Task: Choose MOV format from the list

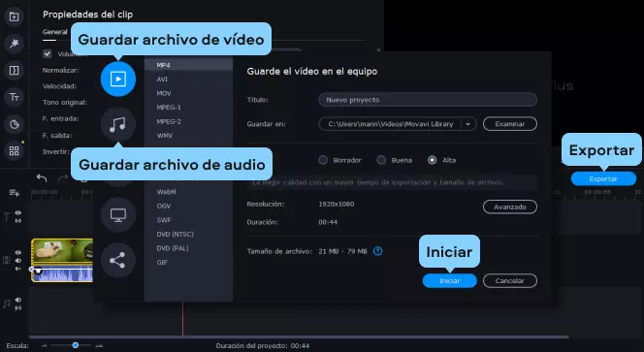Action: click(188, 93)
